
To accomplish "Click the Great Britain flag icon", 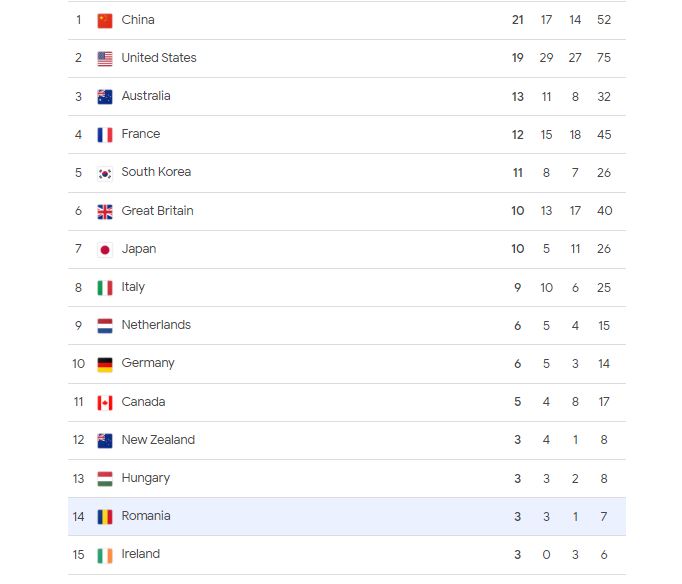I will click(x=105, y=211).
